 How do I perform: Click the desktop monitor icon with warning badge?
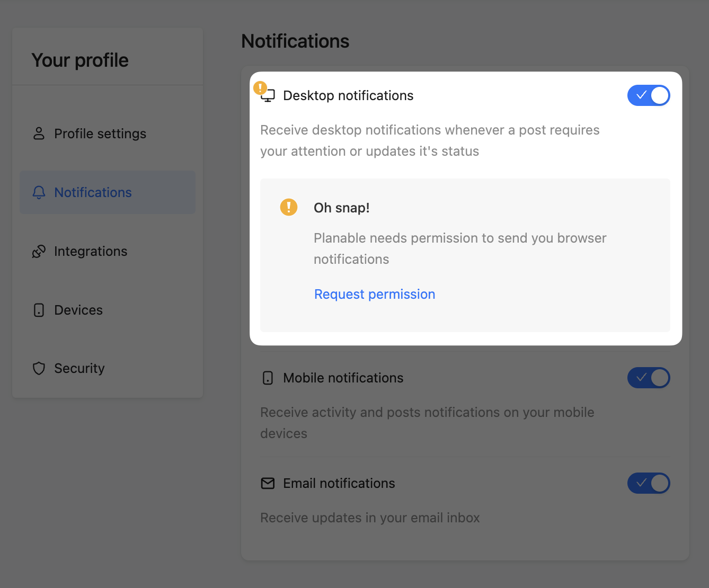tap(268, 95)
